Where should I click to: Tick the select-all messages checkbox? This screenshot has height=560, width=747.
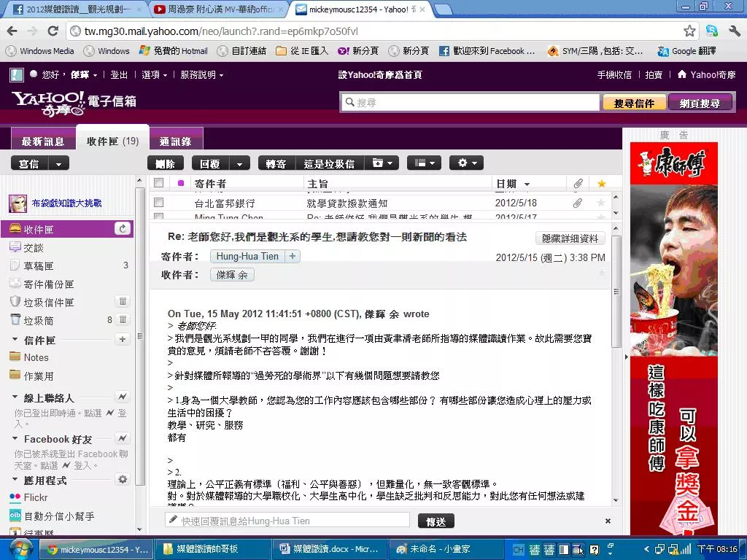pyautogui.click(x=158, y=183)
